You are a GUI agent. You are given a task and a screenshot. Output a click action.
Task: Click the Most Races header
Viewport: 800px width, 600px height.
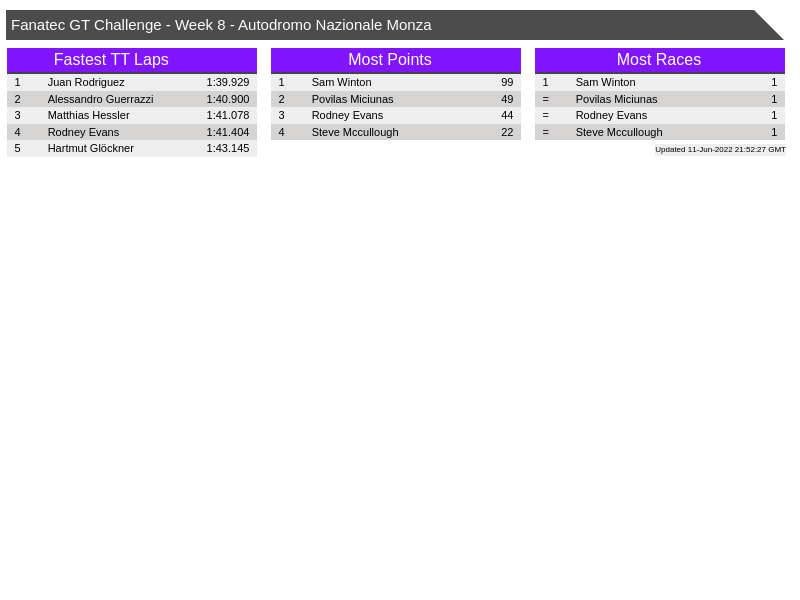point(658,60)
